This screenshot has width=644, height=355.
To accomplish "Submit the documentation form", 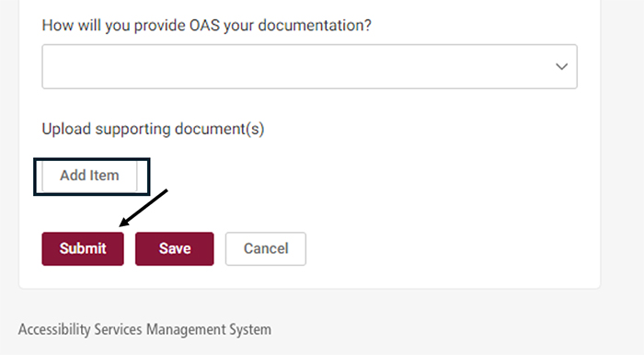I will 83,248.
